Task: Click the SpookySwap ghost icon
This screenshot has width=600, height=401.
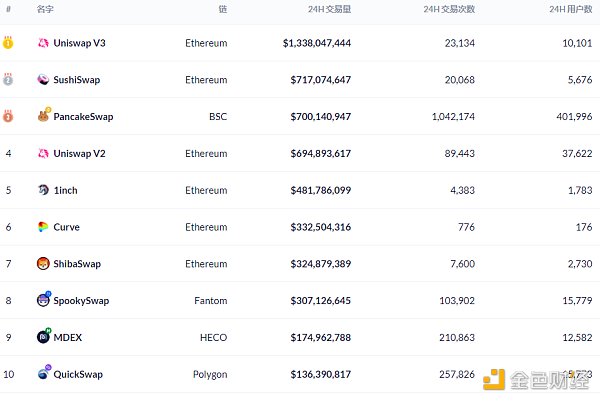Action: pyautogui.click(x=43, y=300)
